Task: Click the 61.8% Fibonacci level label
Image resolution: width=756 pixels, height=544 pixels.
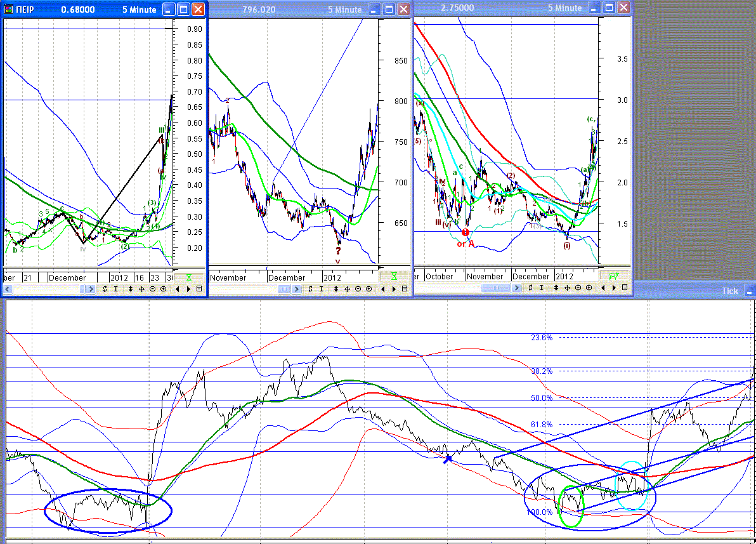Action: 542,424
